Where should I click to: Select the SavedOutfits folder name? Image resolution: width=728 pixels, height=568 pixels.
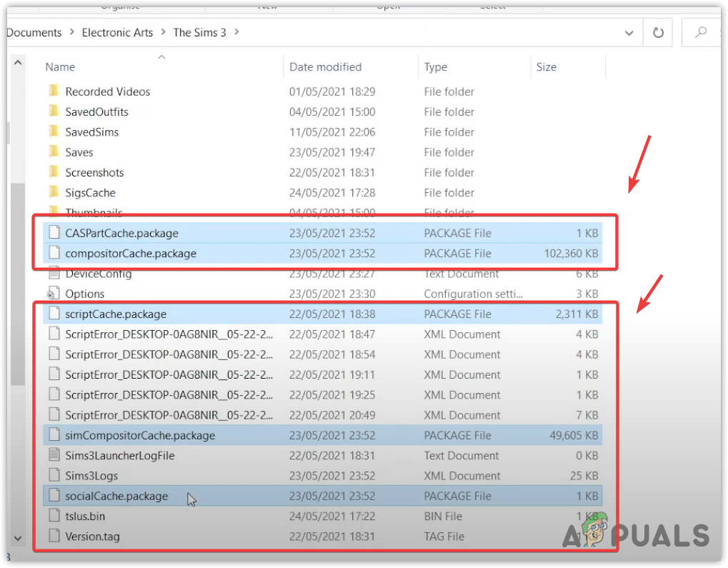pos(96,112)
